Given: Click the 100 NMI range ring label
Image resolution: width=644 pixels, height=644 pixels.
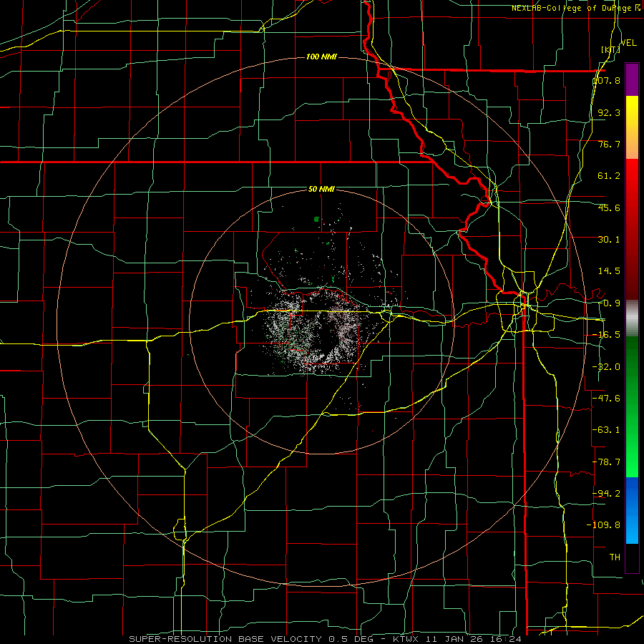Looking at the screenshot, I should [x=321, y=57].
